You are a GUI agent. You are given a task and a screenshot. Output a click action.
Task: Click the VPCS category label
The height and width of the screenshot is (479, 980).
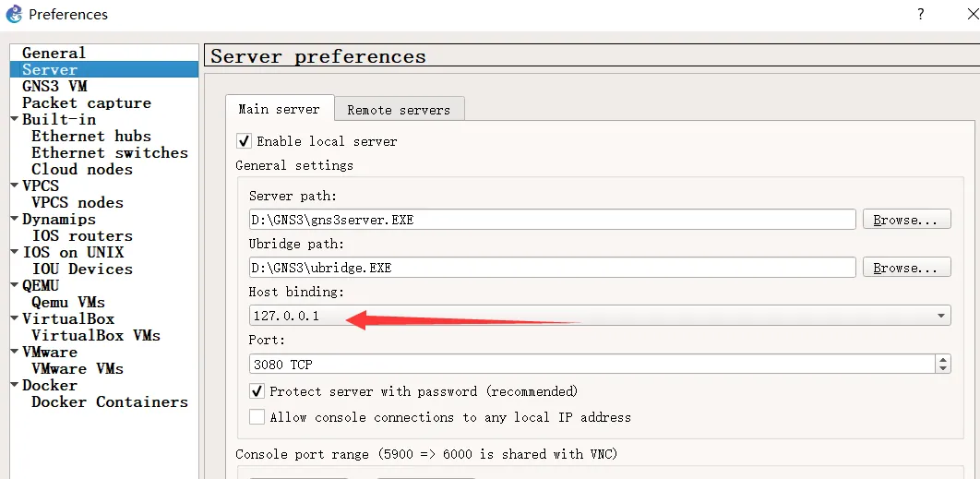pos(41,186)
